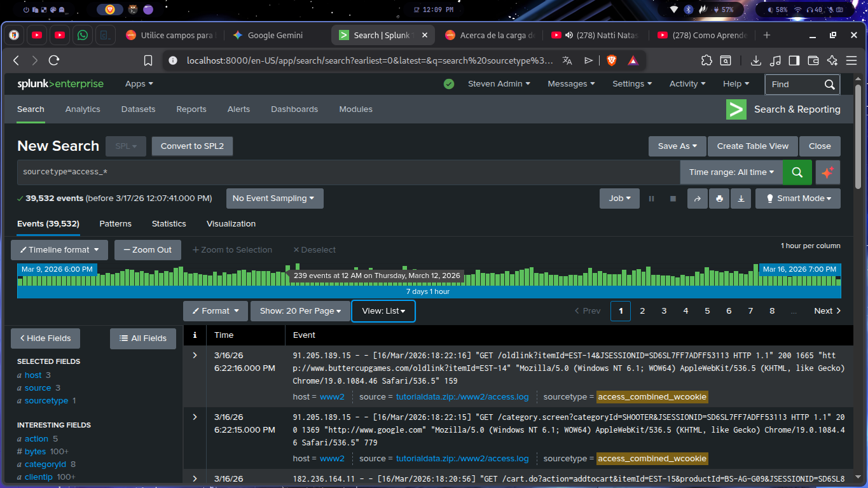
Task: Stop the search job
Action: pos(673,199)
